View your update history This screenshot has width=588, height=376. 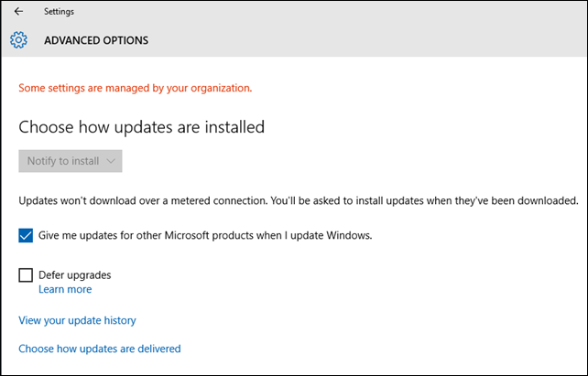click(77, 320)
